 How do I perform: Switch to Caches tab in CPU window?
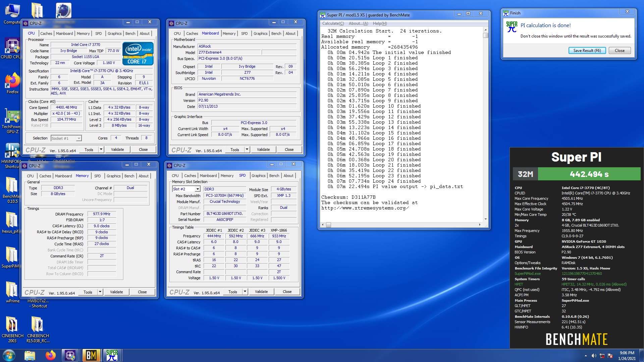pos(46,34)
